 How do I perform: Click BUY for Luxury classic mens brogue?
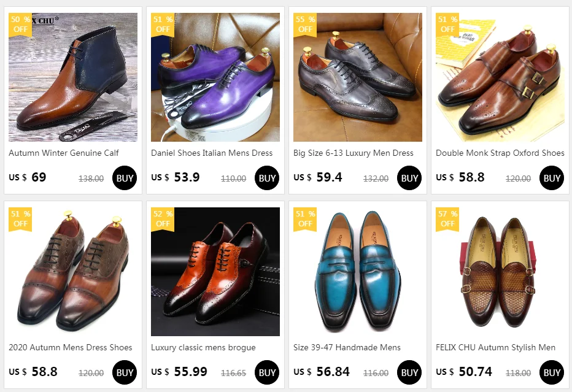tap(267, 372)
